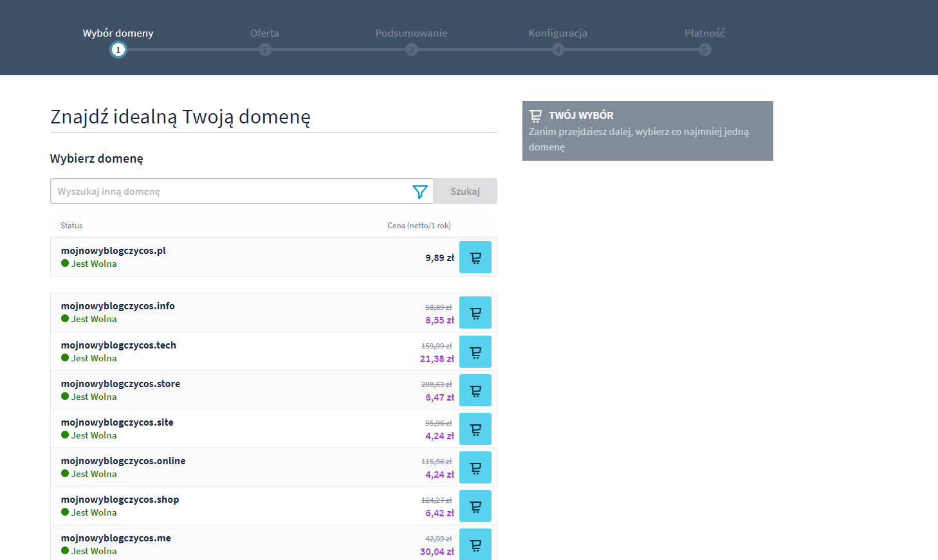
Task: Click the mojnowyblogczycos.online domain name
Action: (123, 461)
